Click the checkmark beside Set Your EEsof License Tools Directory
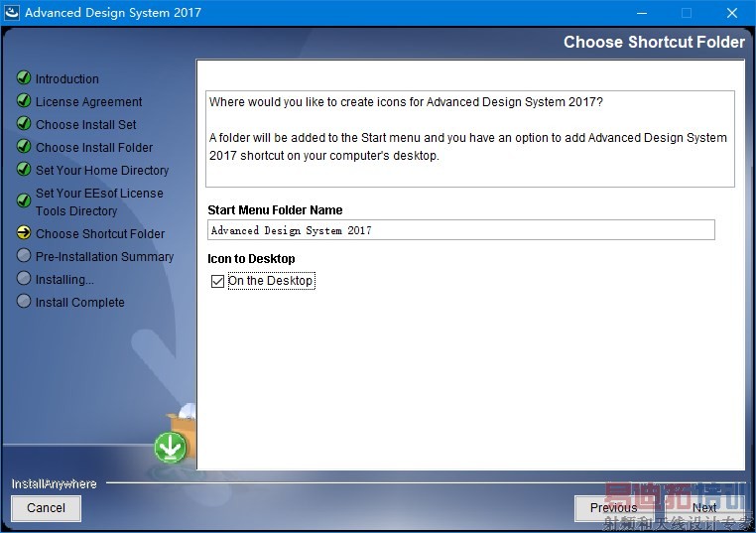Image resolution: width=756 pixels, height=533 pixels. [x=24, y=200]
